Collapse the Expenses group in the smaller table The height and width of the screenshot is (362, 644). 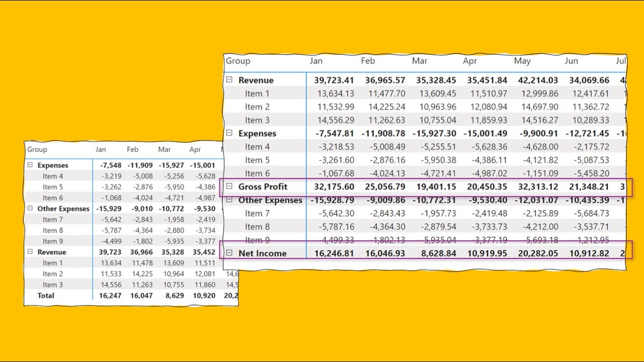pyautogui.click(x=30, y=165)
